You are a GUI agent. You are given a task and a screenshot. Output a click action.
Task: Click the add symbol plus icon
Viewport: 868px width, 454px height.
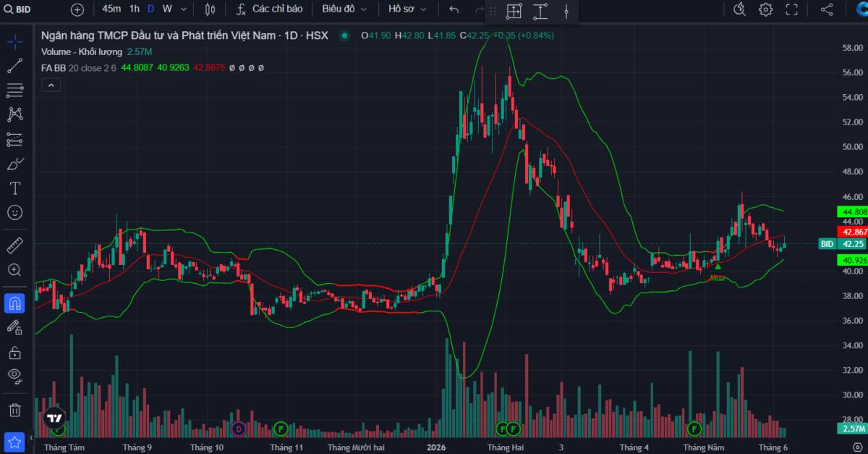pos(77,9)
